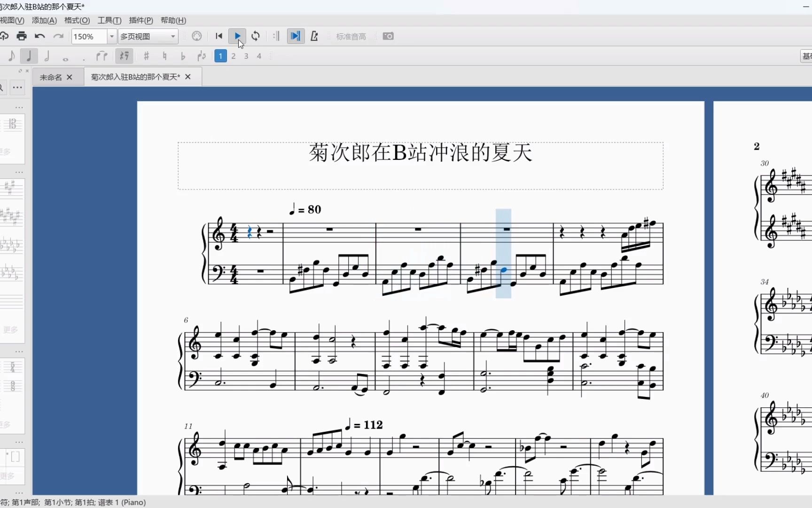Apply sharp accidental
812x508 pixels.
(x=146, y=56)
